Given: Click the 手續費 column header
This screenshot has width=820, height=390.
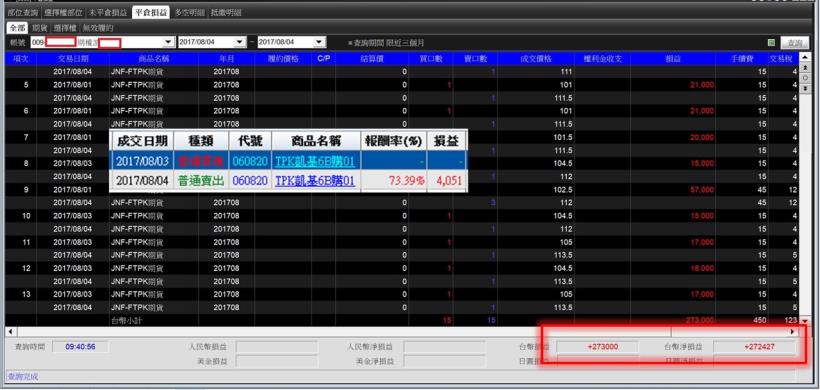Looking at the screenshot, I should 742,59.
